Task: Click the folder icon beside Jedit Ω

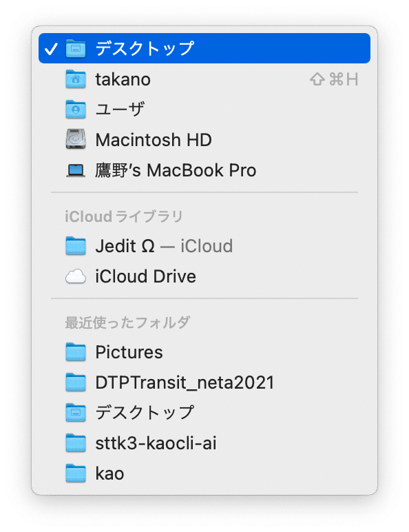Action: 76,245
